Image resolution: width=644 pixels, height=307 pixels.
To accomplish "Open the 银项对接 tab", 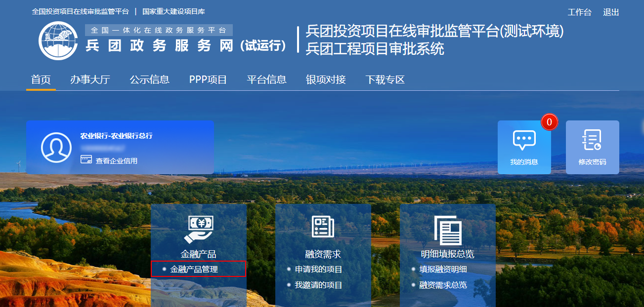I will click(326, 79).
